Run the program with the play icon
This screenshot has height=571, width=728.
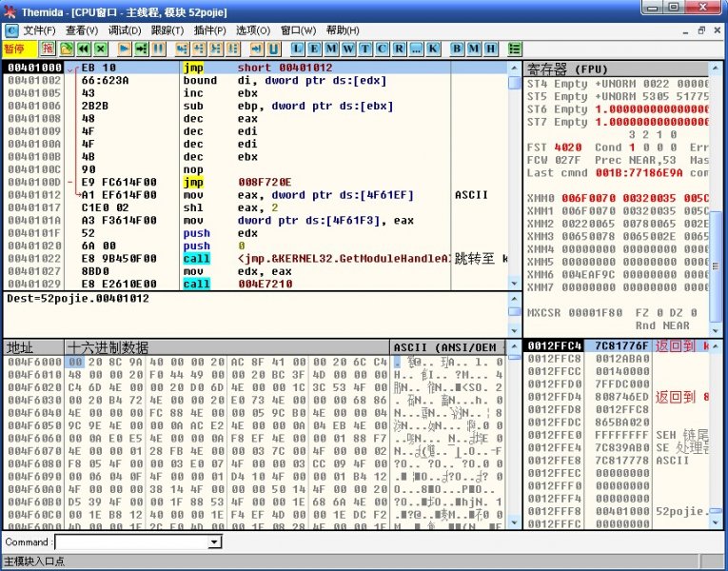(124, 49)
